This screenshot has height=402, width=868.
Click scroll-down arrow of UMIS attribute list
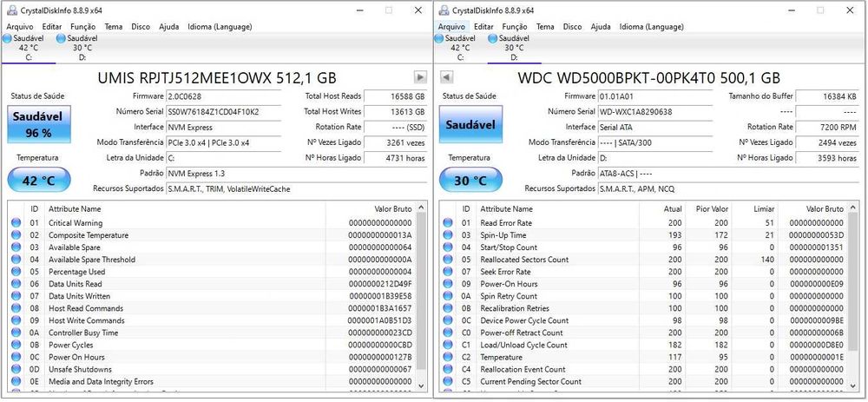pos(421,386)
